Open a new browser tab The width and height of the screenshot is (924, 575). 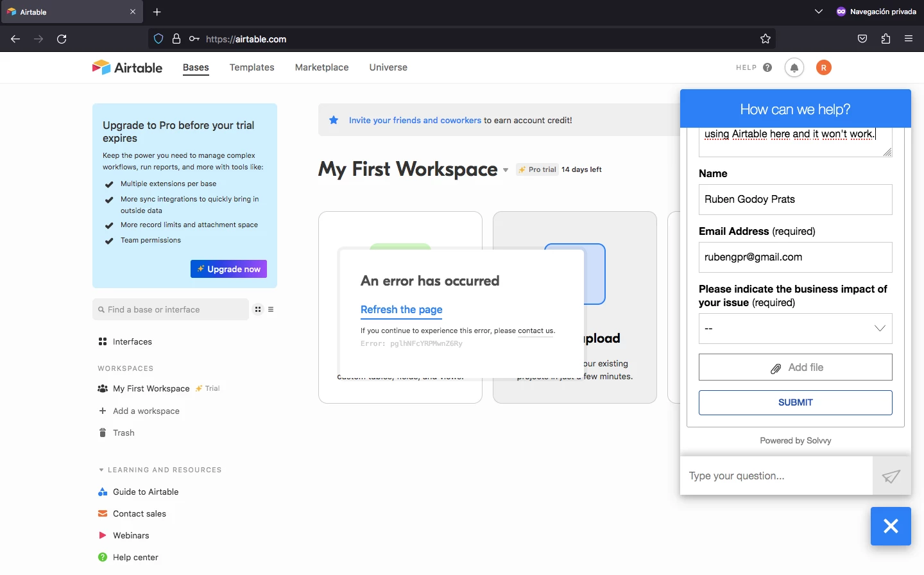tap(157, 12)
